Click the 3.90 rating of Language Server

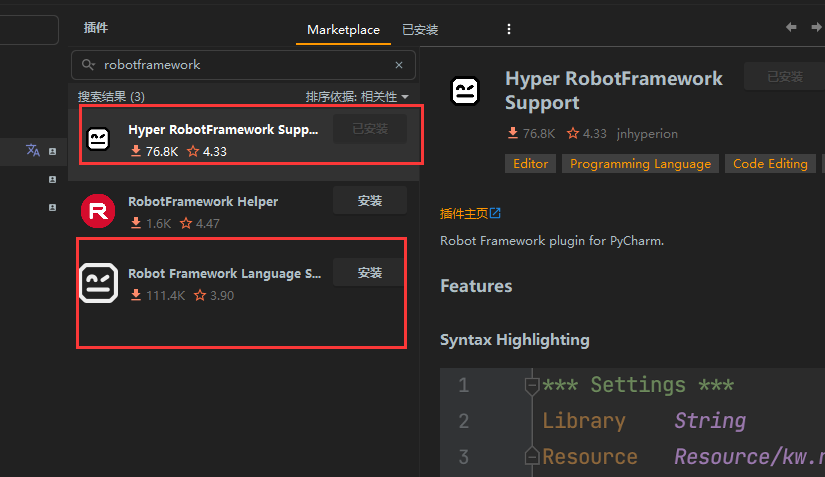click(214, 296)
